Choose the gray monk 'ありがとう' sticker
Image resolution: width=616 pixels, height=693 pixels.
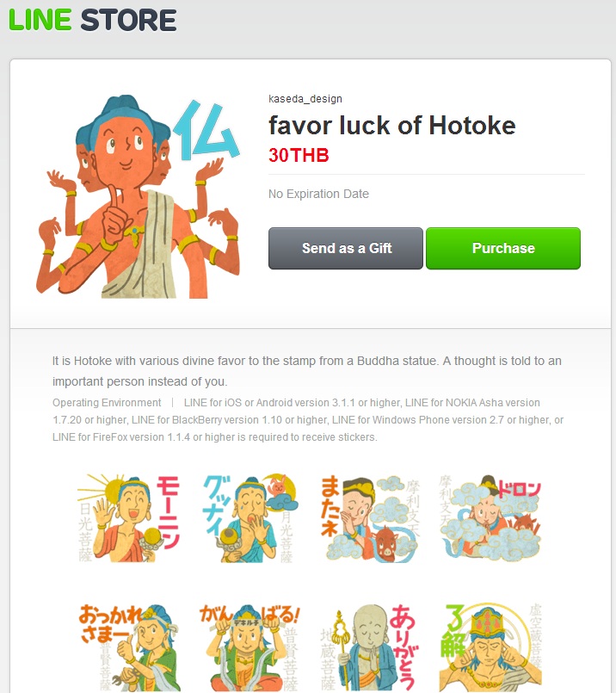(370, 647)
